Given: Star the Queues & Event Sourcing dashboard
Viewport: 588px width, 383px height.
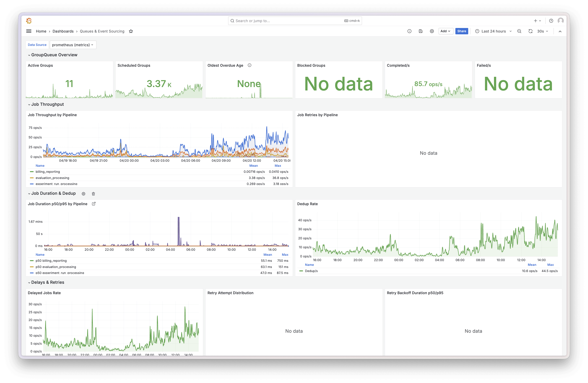Looking at the screenshot, I should [x=131, y=31].
